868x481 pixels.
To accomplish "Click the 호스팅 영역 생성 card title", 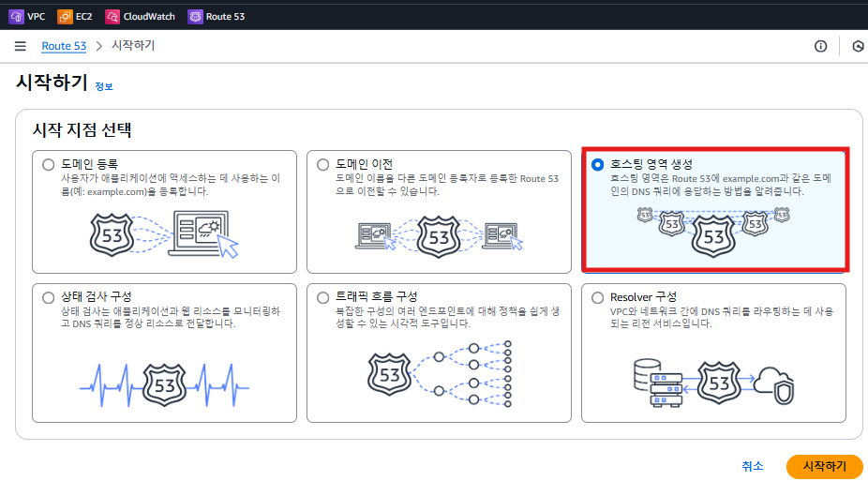I will click(651, 164).
